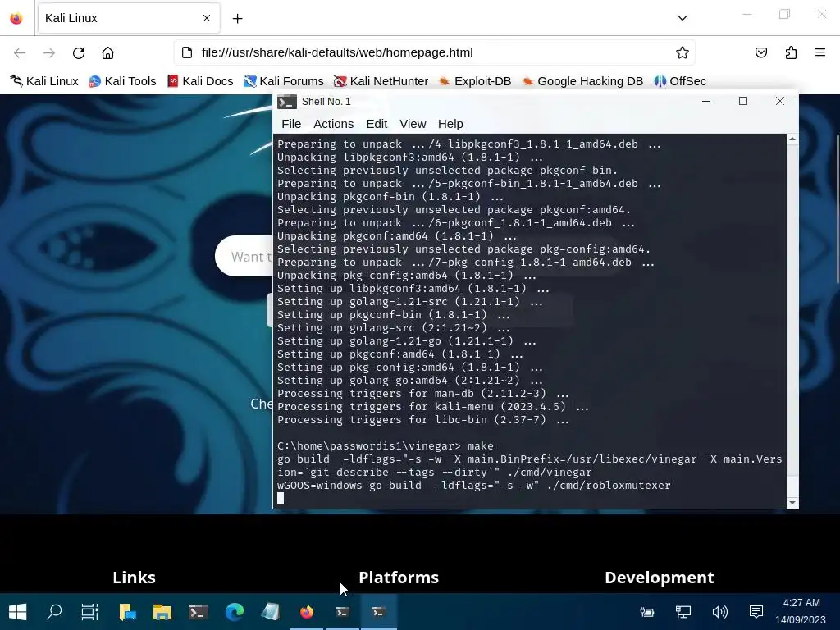Open the Kali Forums bookmark
This screenshot has width=840, height=630.
pyautogui.click(x=283, y=81)
